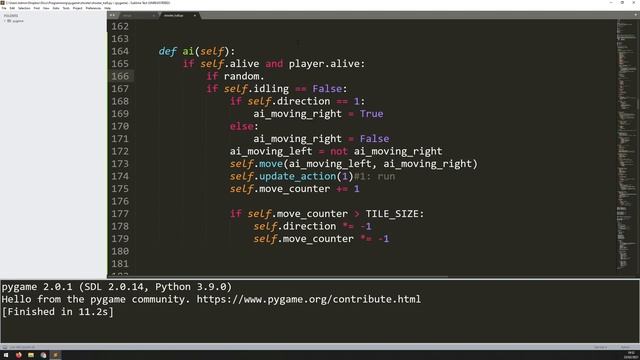The width and height of the screenshot is (640, 360).
Task: Close the active shooter file tab
Action: coord(195,16)
